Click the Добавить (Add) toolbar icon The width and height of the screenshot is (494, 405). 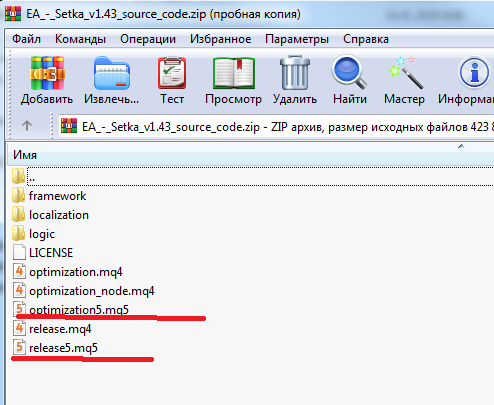tap(47, 73)
